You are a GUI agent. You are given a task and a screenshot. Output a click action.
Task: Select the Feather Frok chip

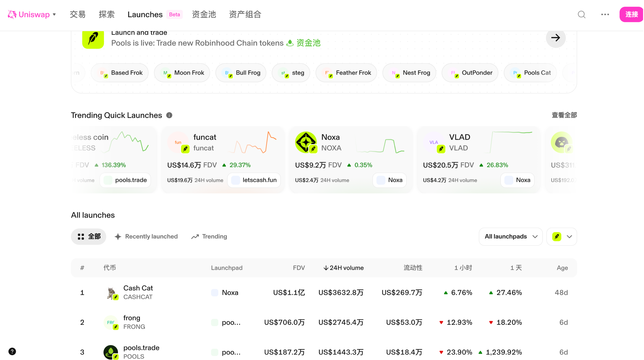pyautogui.click(x=346, y=73)
